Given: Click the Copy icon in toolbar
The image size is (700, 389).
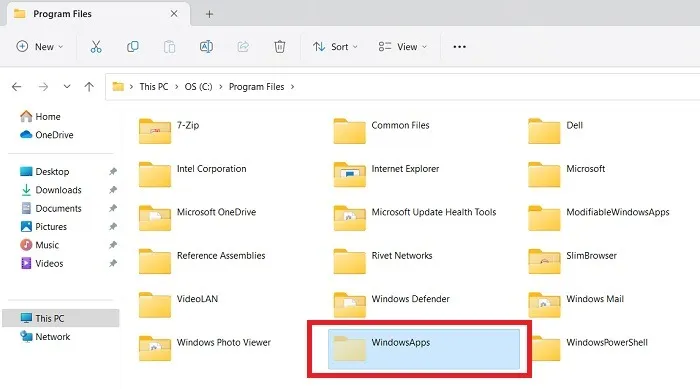Looking at the screenshot, I should coord(133,46).
